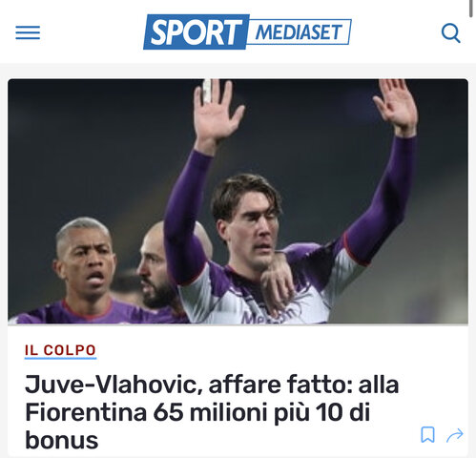Click the article photo of Fiorentina players
The image size is (476, 458).
(x=238, y=201)
